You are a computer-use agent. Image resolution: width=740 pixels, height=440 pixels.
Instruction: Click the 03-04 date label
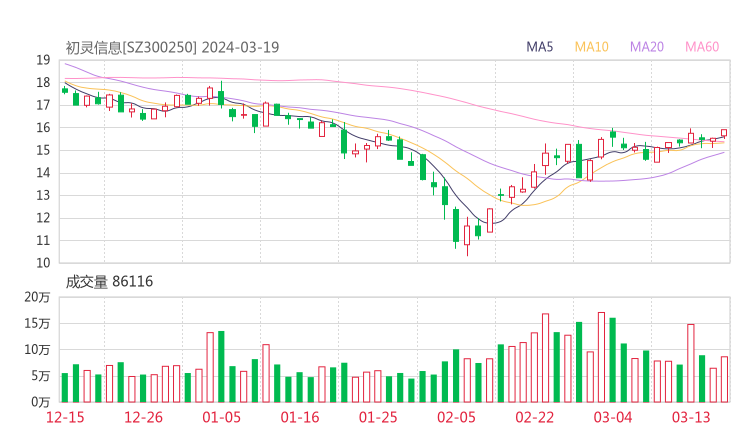pyautogui.click(x=613, y=417)
